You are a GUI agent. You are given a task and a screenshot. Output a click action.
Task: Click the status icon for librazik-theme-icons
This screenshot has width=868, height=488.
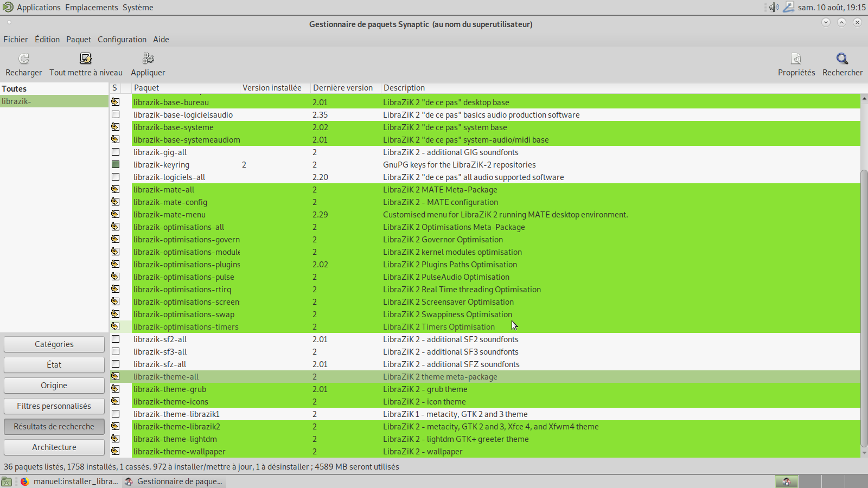tap(116, 401)
